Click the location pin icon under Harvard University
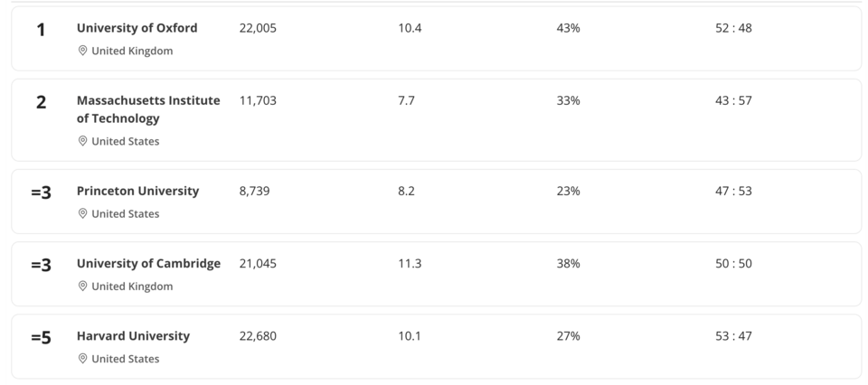The width and height of the screenshot is (868, 385). 82,359
